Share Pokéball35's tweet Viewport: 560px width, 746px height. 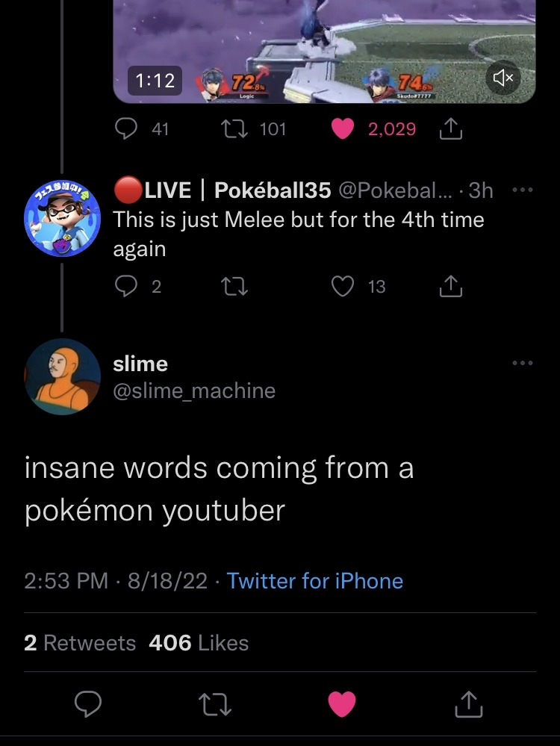(451, 286)
